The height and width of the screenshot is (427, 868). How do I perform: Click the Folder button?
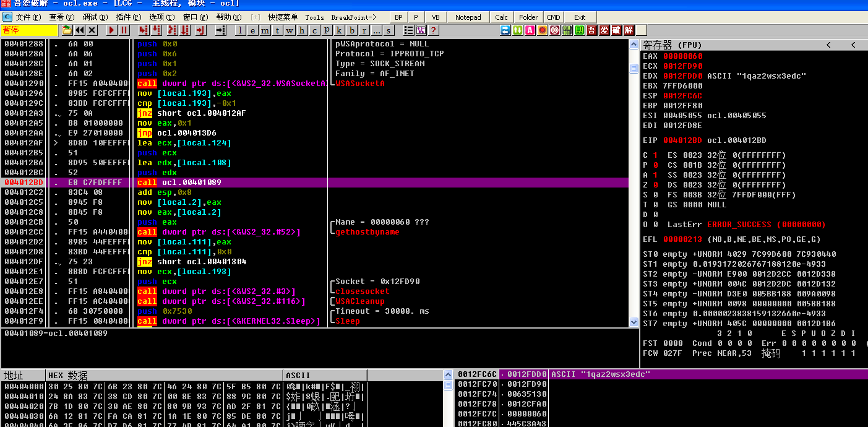(x=528, y=17)
